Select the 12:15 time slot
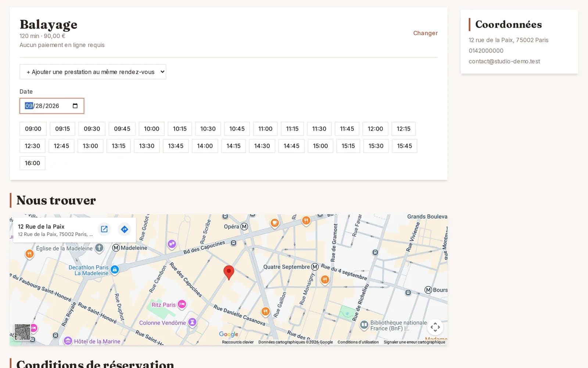The image size is (588, 368). [x=404, y=129]
